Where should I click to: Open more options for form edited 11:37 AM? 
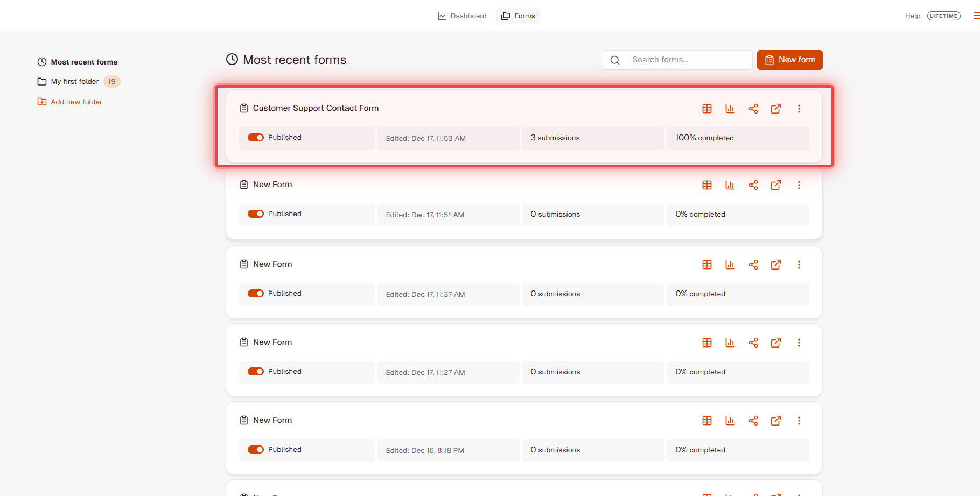[799, 265]
